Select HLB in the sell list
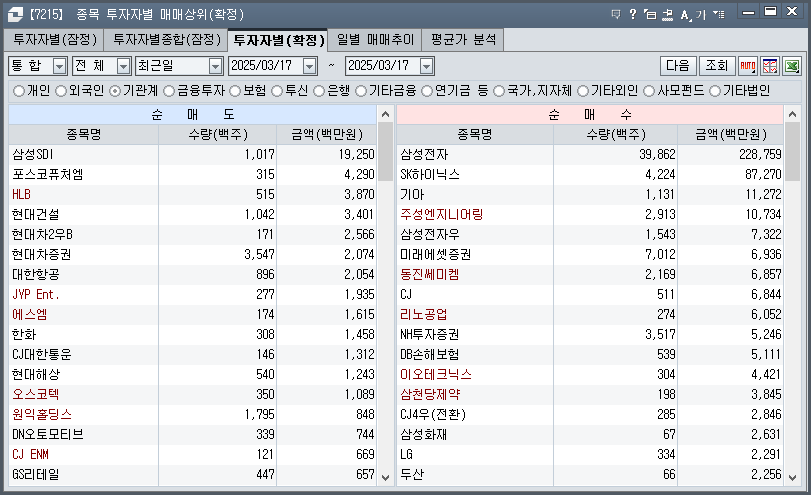 192,194
